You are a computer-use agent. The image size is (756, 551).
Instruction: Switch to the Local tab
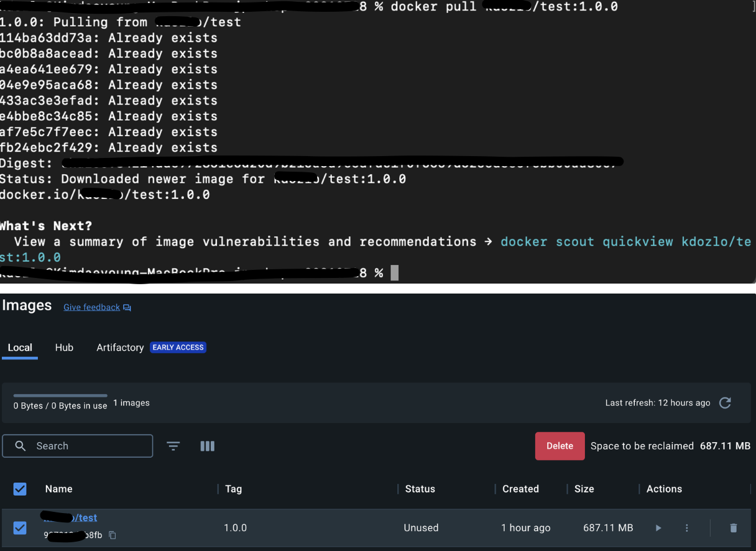(x=20, y=348)
